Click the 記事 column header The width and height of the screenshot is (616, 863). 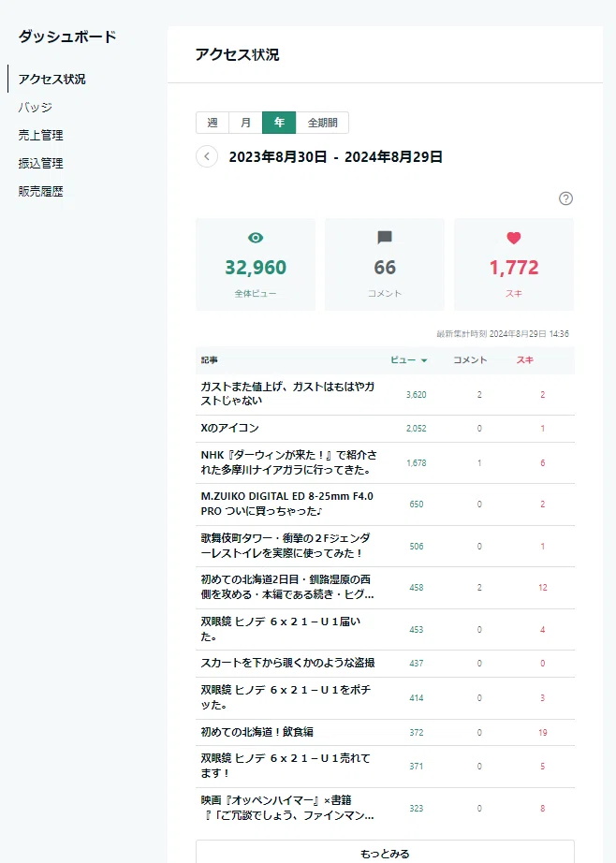point(209,360)
